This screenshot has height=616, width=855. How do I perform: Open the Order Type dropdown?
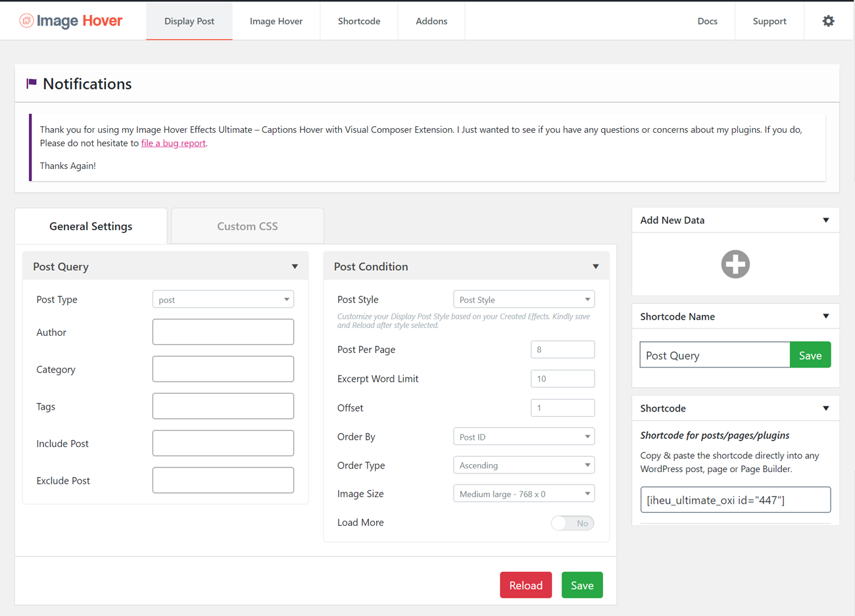pyautogui.click(x=524, y=465)
